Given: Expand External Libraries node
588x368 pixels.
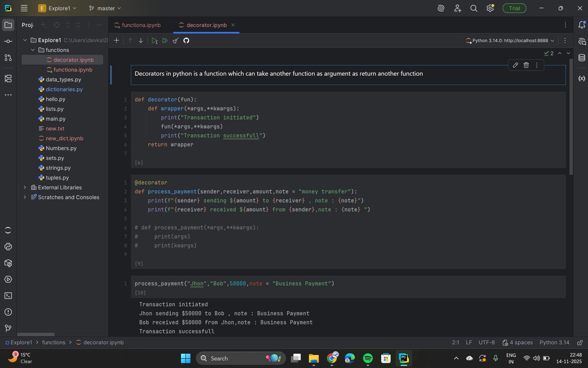Looking at the screenshot, I should point(25,187).
